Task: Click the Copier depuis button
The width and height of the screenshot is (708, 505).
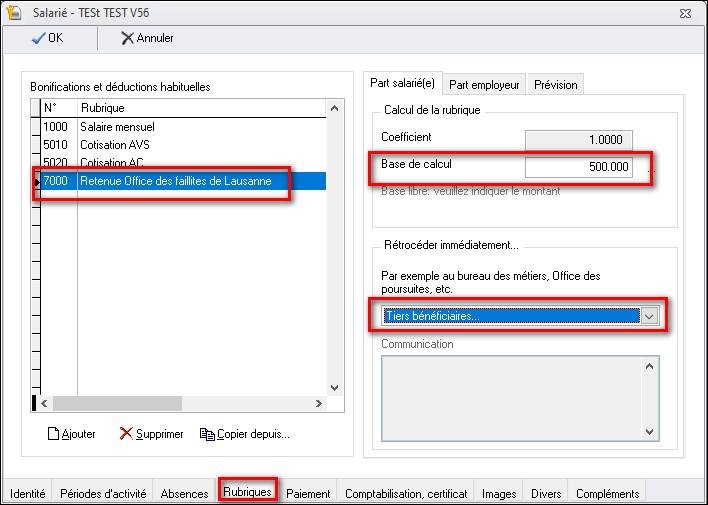Action: click(245, 434)
